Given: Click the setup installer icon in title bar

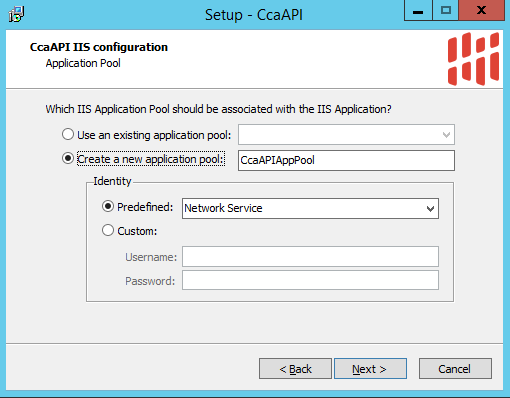Looking at the screenshot, I should pos(16,14).
